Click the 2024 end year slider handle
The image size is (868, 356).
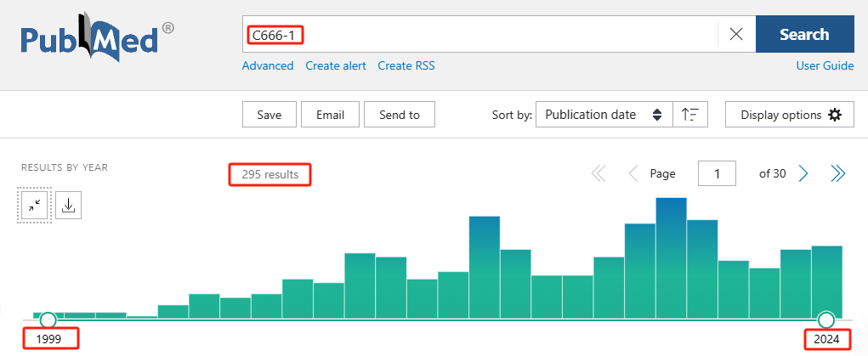coord(826,319)
